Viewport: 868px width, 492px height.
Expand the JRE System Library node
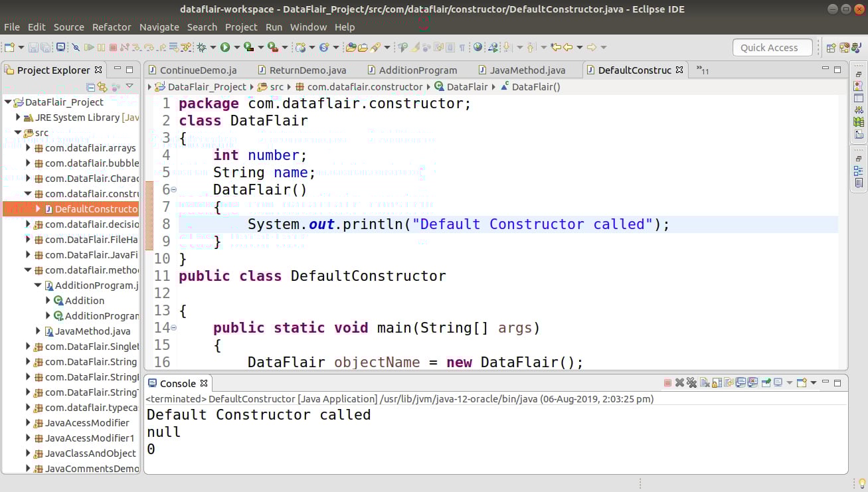(x=17, y=118)
